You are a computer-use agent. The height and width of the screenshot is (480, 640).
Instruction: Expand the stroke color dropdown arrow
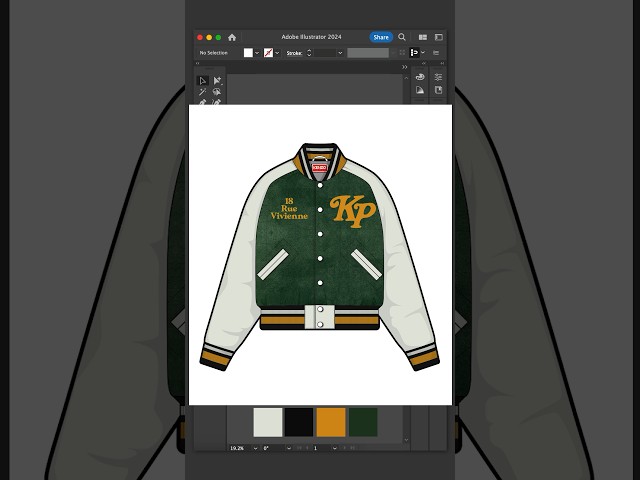tap(277, 53)
